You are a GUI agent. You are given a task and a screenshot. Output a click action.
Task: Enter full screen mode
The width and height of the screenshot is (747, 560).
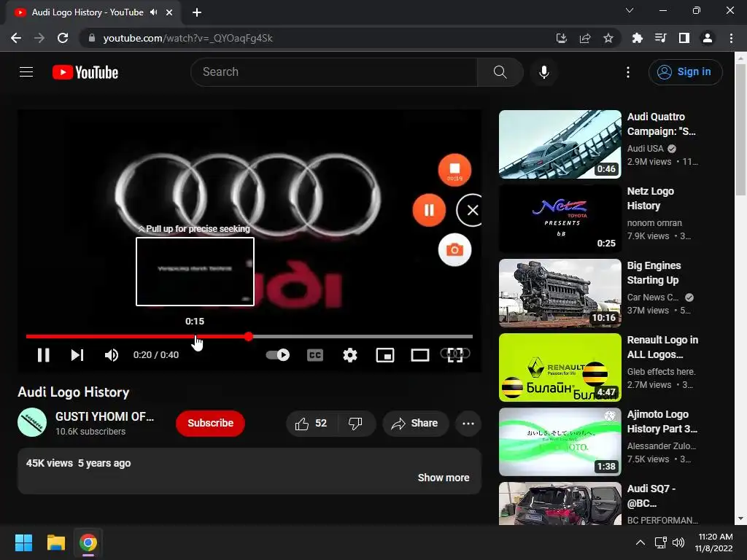(455, 355)
